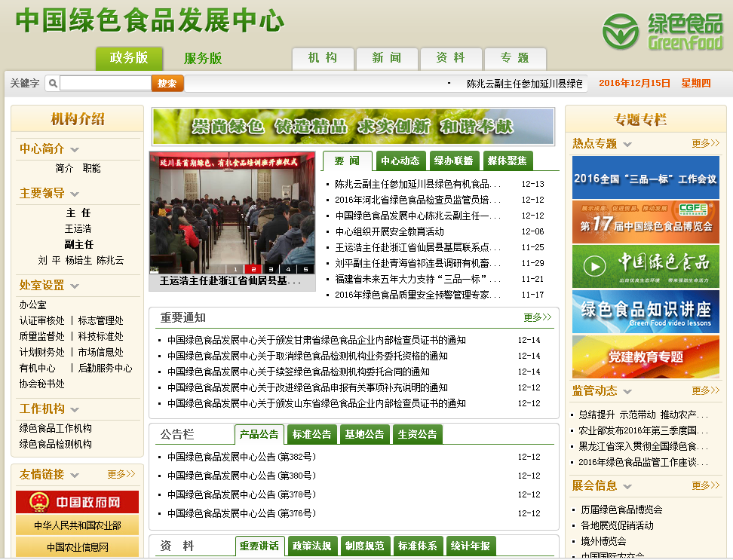Click 更多 link beside 友情链接
This screenshot has width=733, height=560.
pyautogui.click(x=121, y=475)
